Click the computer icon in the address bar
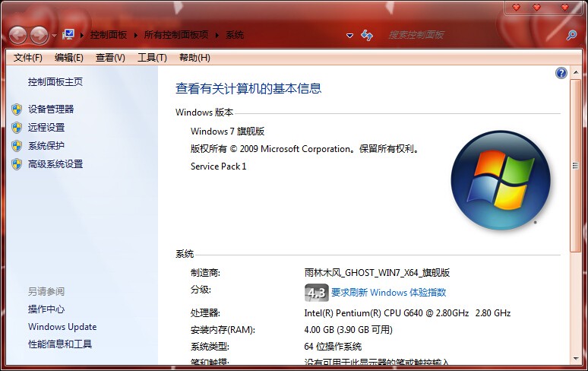The width and height of the screenshot is (588, 371). pos(68,35)
